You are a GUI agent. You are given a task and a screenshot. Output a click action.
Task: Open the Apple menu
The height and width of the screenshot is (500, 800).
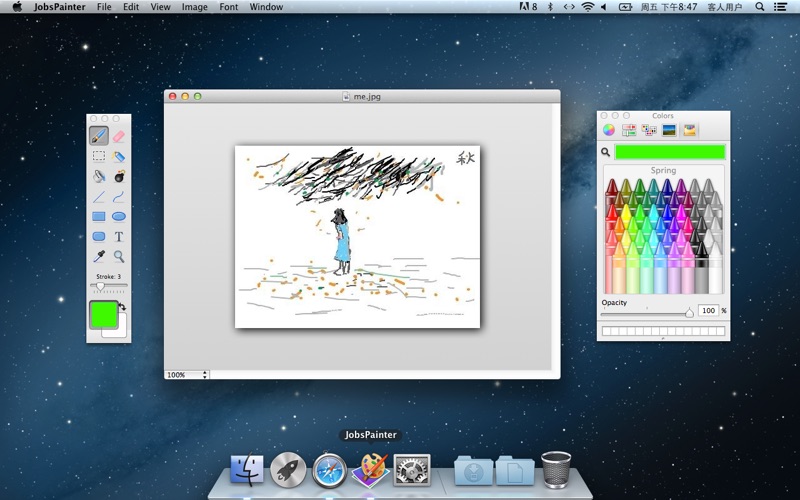(x=17, y=7)
